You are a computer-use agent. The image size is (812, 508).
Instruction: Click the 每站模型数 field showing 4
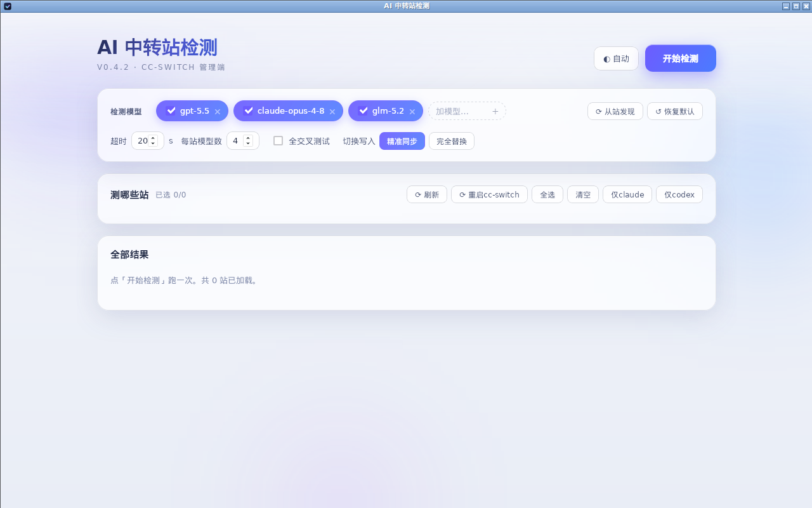point(243,141)
